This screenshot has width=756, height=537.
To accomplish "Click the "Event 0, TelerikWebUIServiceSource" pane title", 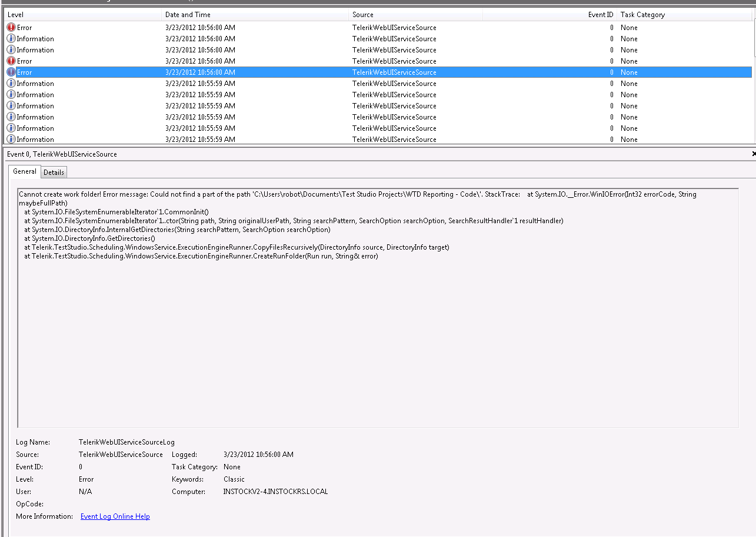I will point(62,154).
